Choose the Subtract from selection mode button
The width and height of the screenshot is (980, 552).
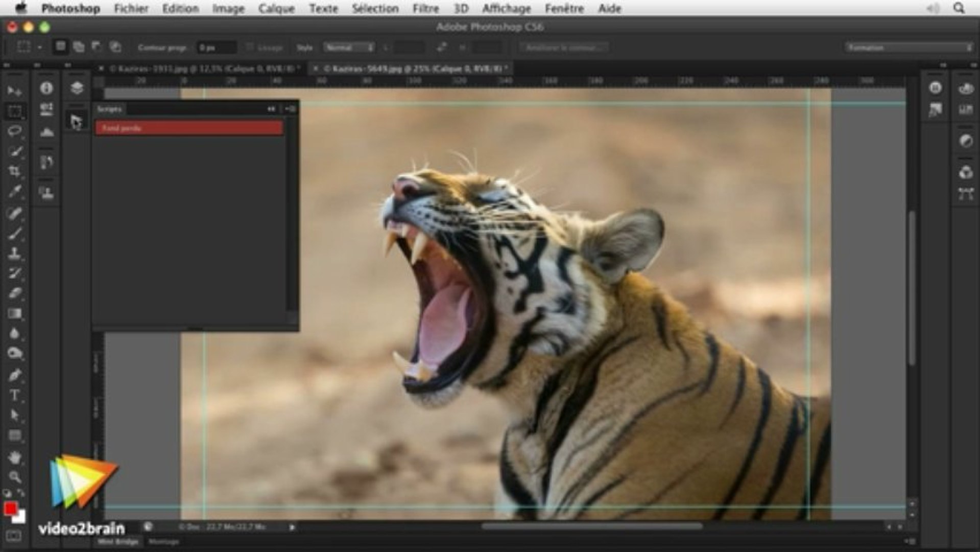[x=97, y=47]
